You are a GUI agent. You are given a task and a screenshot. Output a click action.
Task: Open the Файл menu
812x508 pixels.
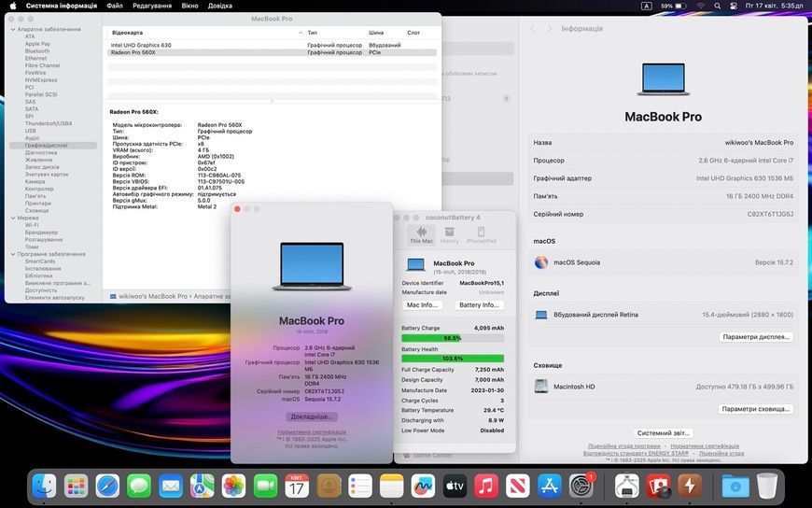(115, 6)
